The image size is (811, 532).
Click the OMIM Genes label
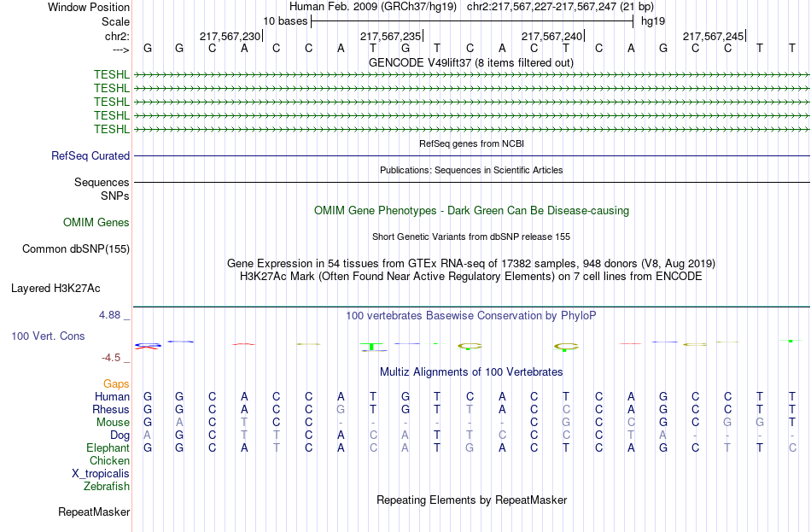pos(96,223)
